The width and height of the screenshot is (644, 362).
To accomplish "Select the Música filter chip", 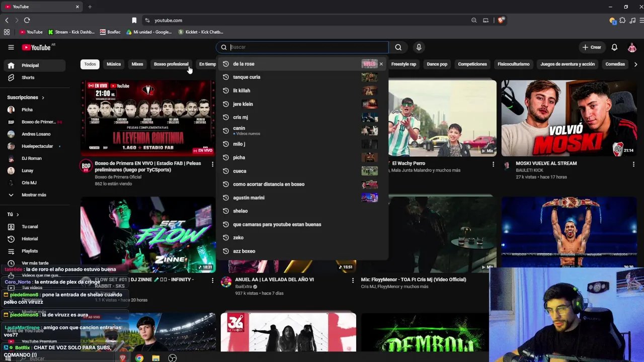I will click(114, 64).
